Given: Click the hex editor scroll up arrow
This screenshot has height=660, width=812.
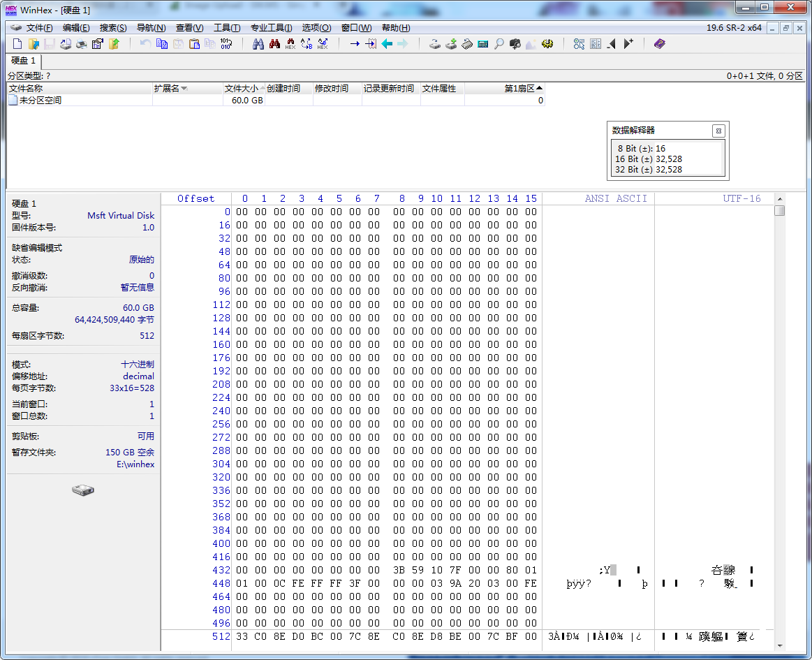Looking at the screenshot, I should (780, 199).
